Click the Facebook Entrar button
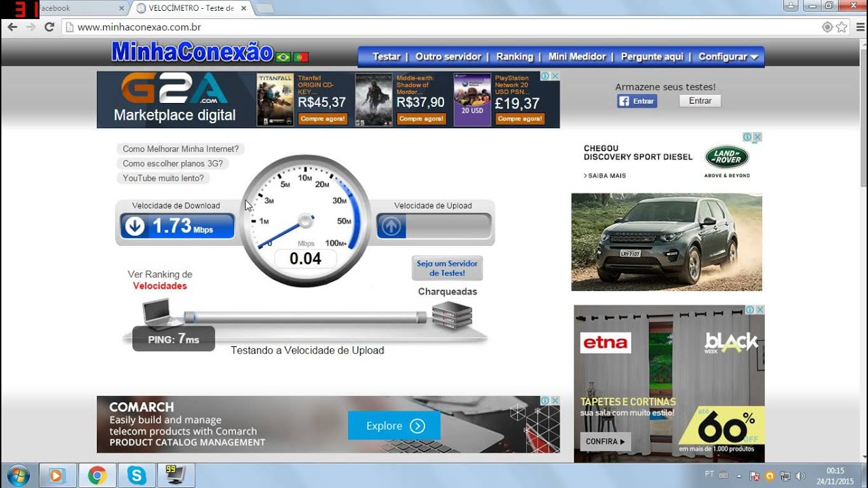Screen dimensions: 868x488 tap(637, 101)
